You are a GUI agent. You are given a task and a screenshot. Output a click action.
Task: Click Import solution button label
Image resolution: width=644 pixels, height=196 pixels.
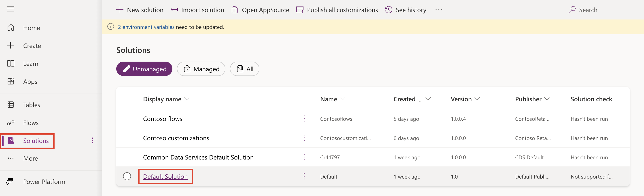[203, 10]
